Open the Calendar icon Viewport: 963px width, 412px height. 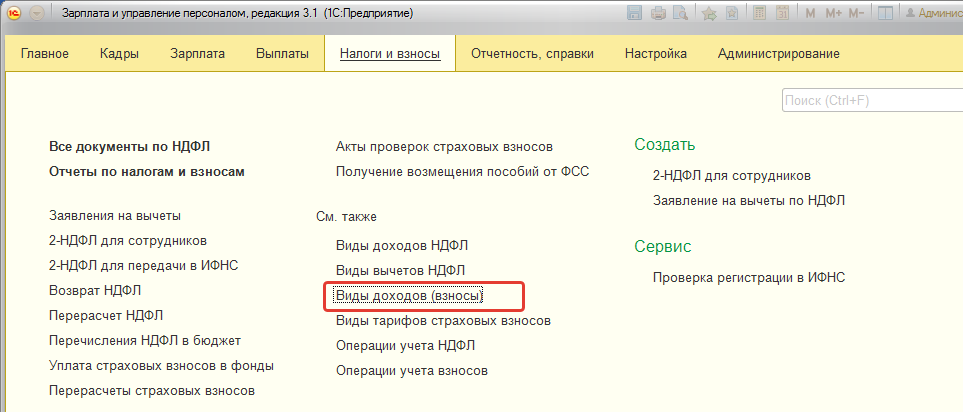tap(782, 13)
